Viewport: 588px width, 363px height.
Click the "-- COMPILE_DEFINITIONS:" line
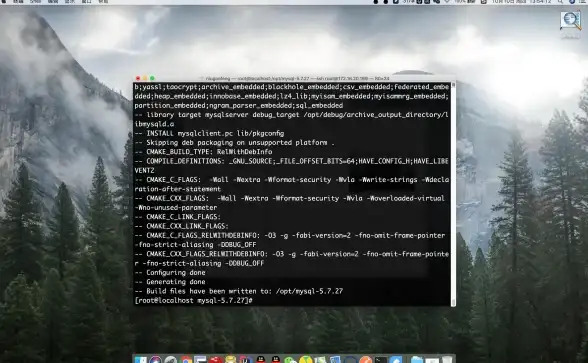292,161
